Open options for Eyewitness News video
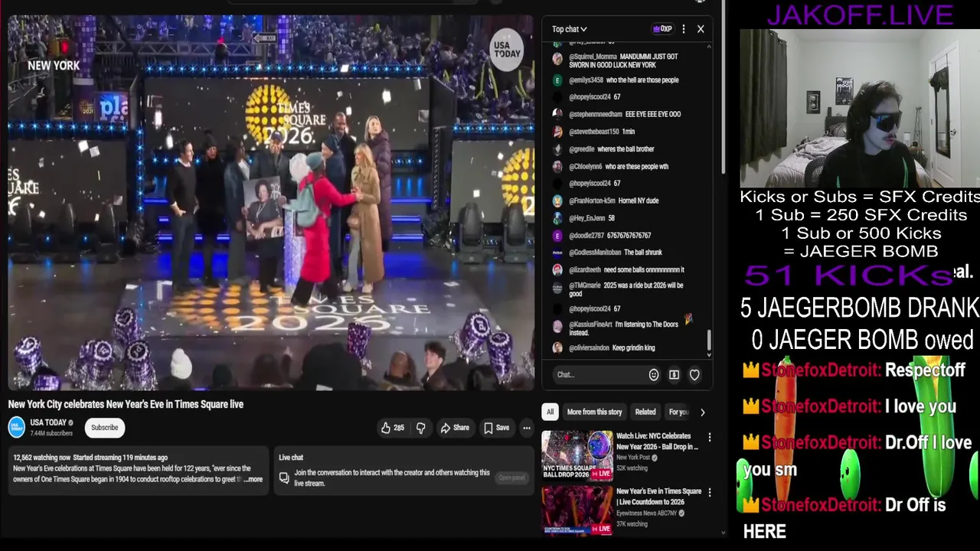 tap(710, 493)
